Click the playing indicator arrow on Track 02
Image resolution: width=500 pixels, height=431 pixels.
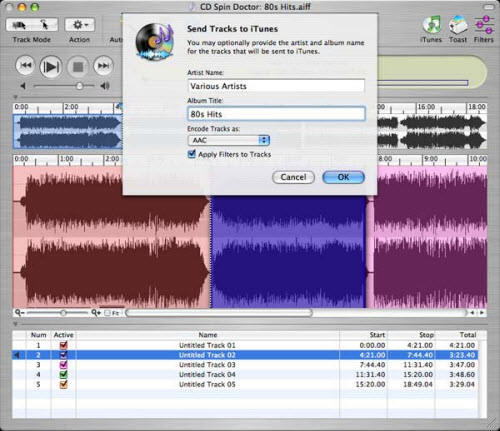[x=16, y=355]
